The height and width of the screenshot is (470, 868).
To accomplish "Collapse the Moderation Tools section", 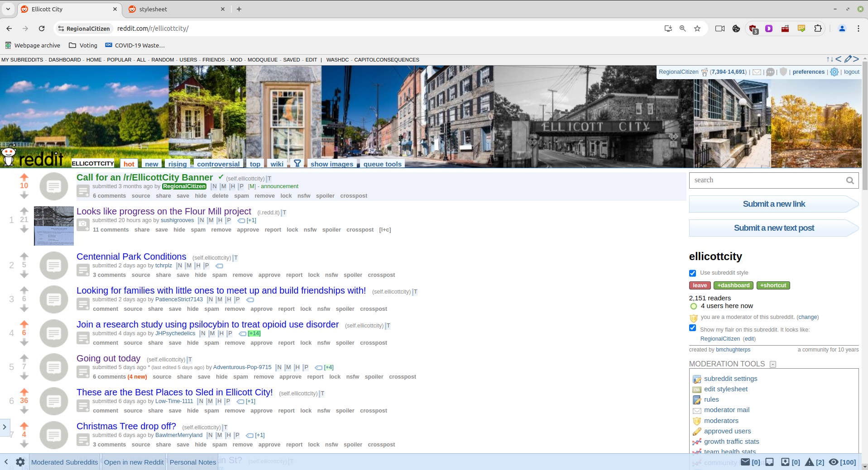I will [773, 364].
